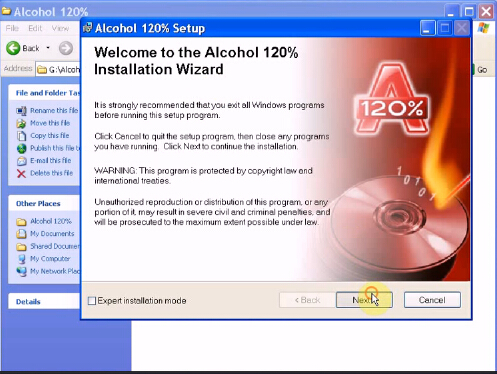Maximize the Alcohol 120% Explorer window
Screen dimensions: 497x374
click(469, 12)
